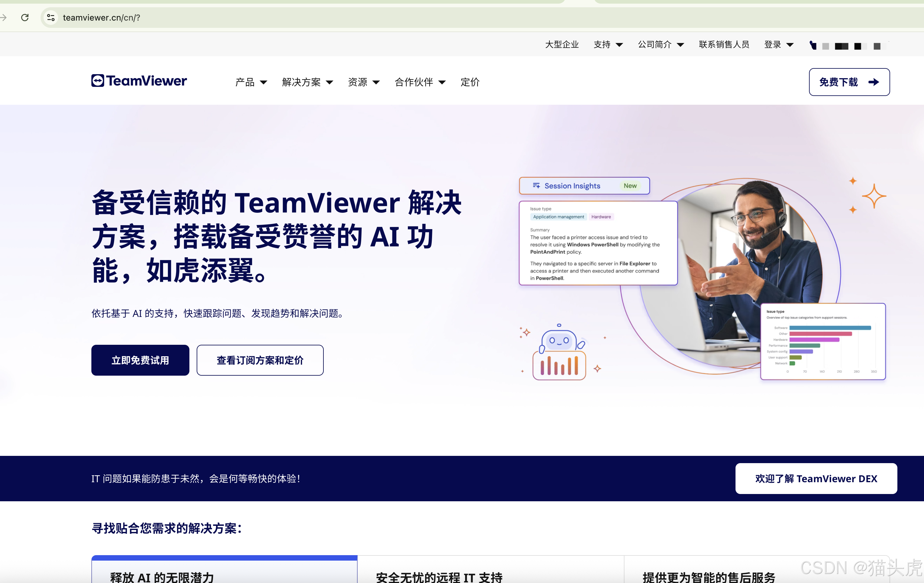Click the 欢迎了解 TeamViewer DEX button
The height and width of the screenshot is (583, 924).
[815, 479]
